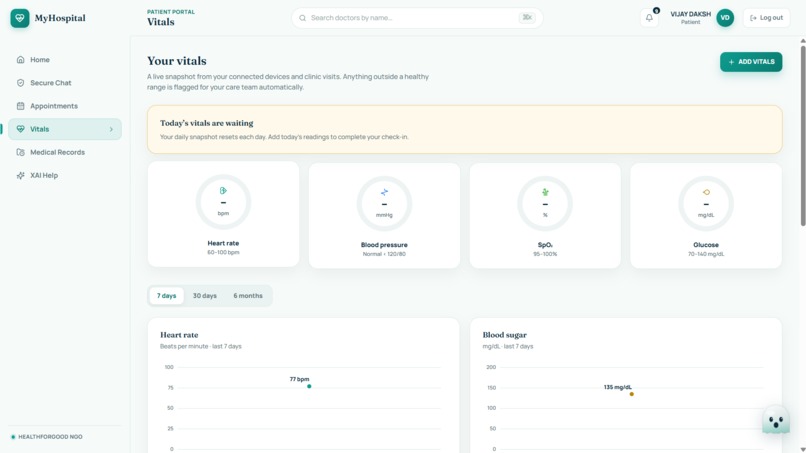The width and height of the screenshot is (806, 453).
Task: Click the Log out button
Action: click(766, 18)
